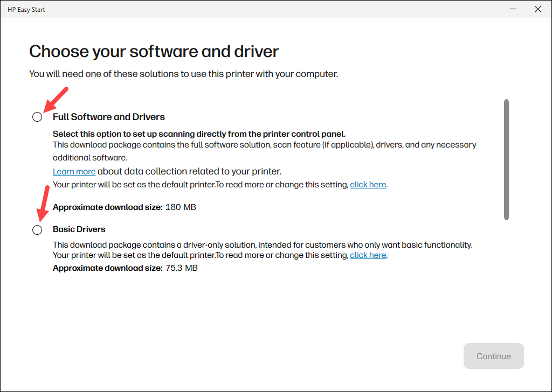The image size is (552, 392).
Task: Click 'Select this option to set up scanning' text
Action: 199,134
